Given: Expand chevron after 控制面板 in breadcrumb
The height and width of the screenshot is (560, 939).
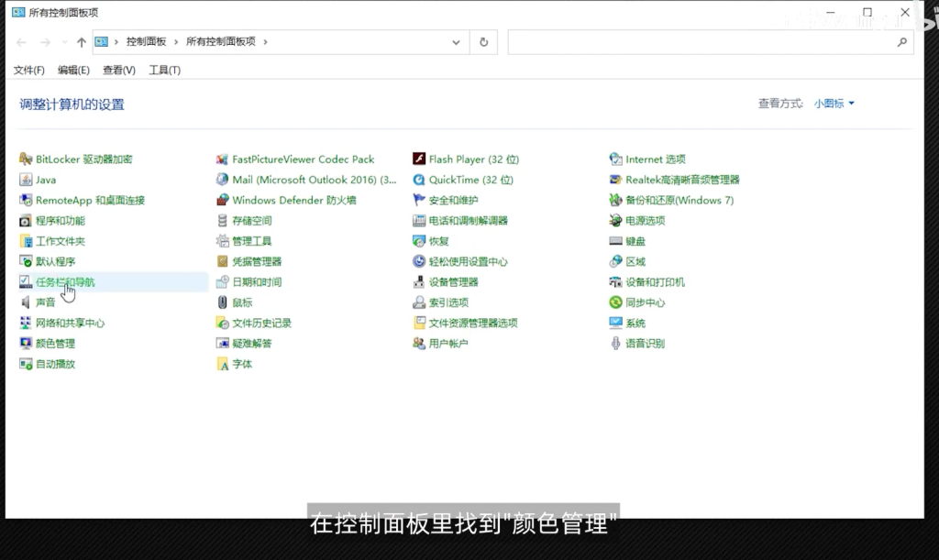Looking at the screenshot, I should pyautogui.click(x=176, y=42).
